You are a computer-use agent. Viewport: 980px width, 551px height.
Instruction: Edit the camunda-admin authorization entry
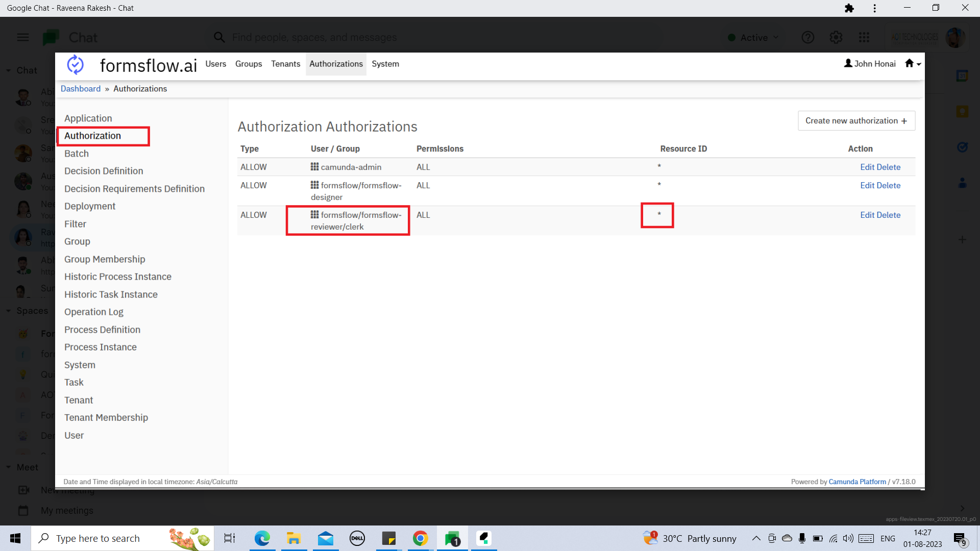pyautogui.click(x=869, y=167)
